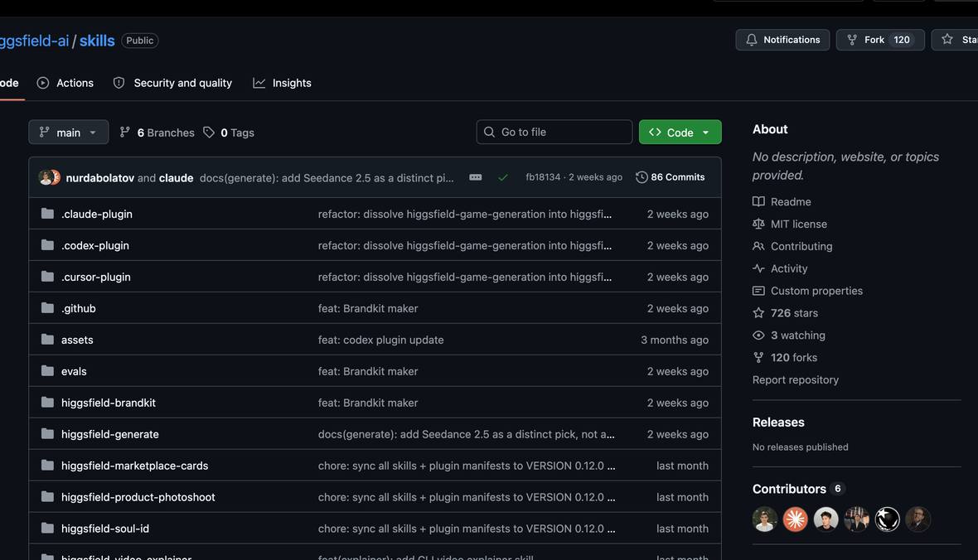The width and height of the screenshot is (978, 560).
Task: Open the higgsfield-brandkit folder
Action: (109, 403)
